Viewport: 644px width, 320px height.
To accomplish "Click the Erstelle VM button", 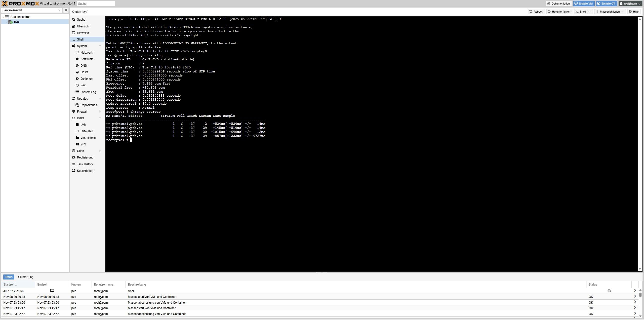I will pyautogui.click(x=583, y=4).
